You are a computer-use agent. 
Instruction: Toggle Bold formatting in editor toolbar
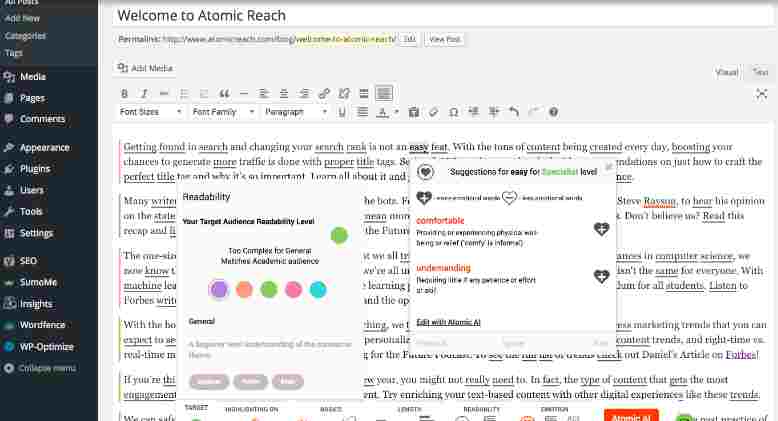click(x=125, y=93)
